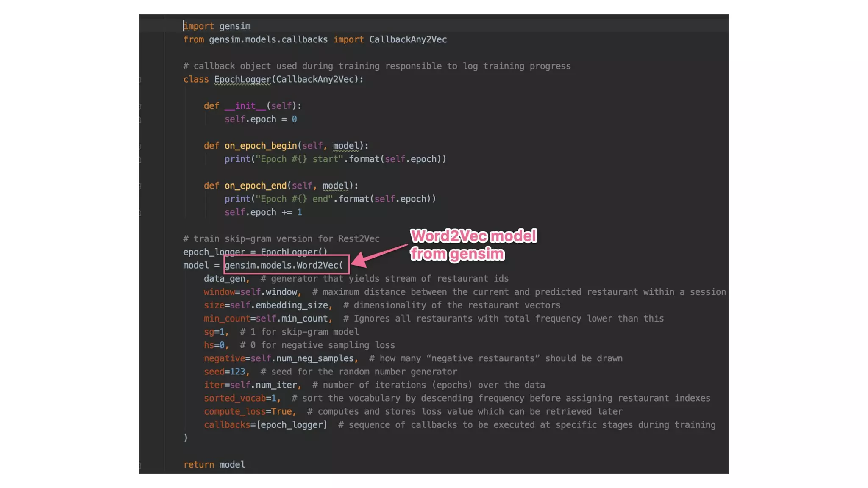Collapse the EpochLogger class fold marker
Viewport: 868px width, 488px height.
point(140,80)
